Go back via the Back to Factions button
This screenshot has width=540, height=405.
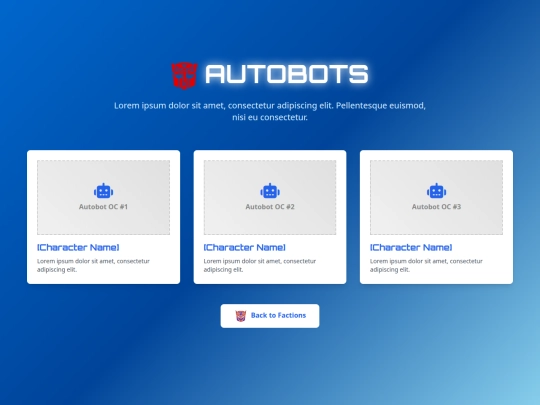(x=270, y=316)
